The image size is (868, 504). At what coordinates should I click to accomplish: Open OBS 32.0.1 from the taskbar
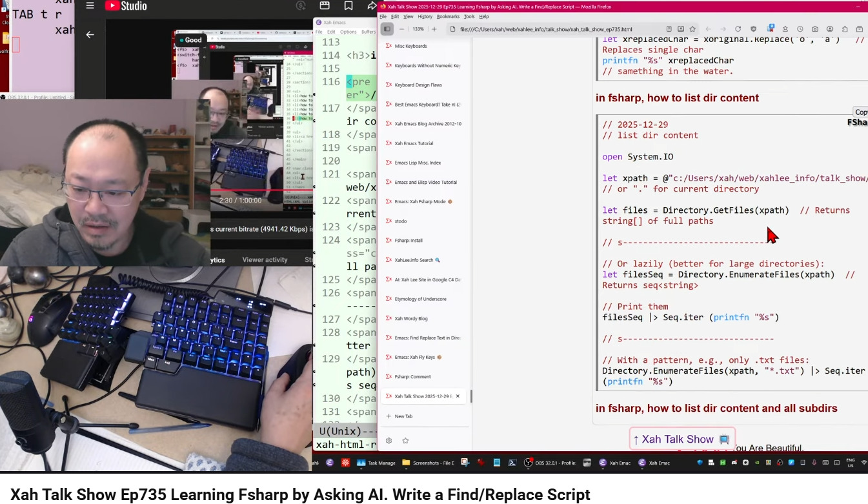click(552, 463)
